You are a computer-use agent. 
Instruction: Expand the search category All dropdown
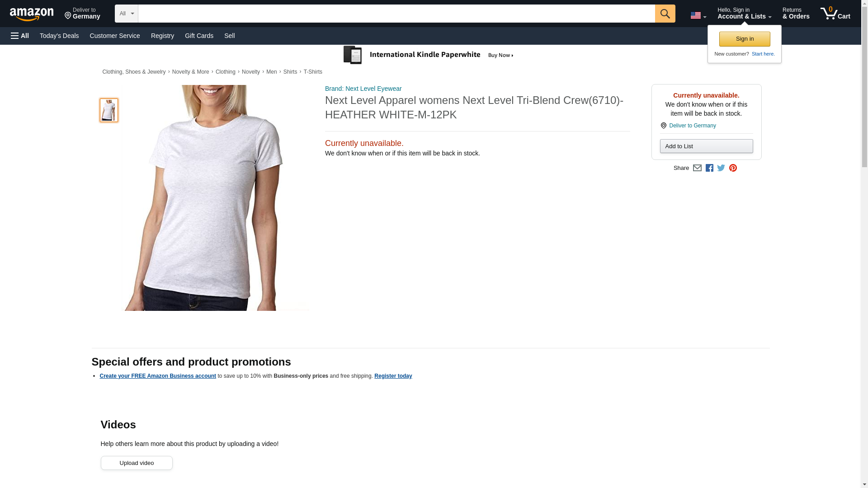tap(126, 14)
